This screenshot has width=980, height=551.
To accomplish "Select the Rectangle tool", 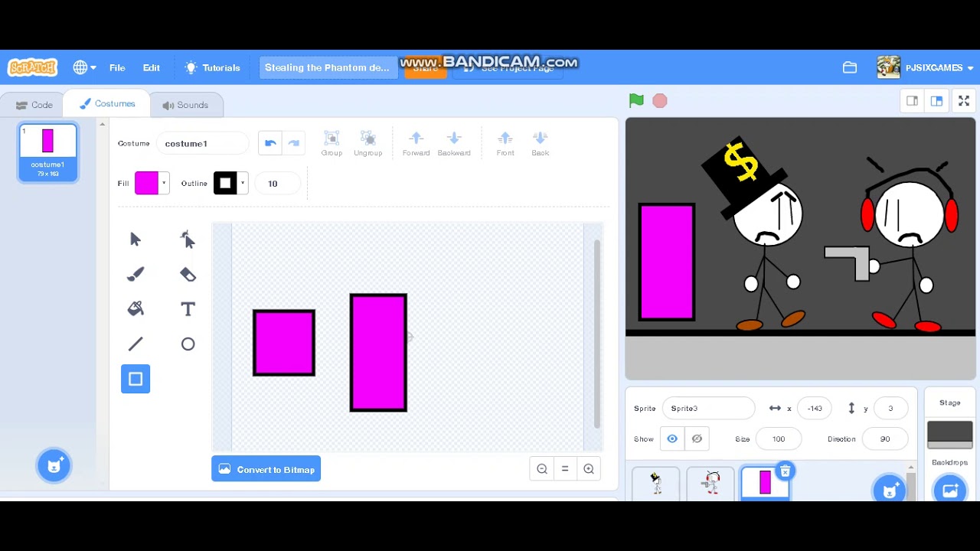I will (136, 379).
